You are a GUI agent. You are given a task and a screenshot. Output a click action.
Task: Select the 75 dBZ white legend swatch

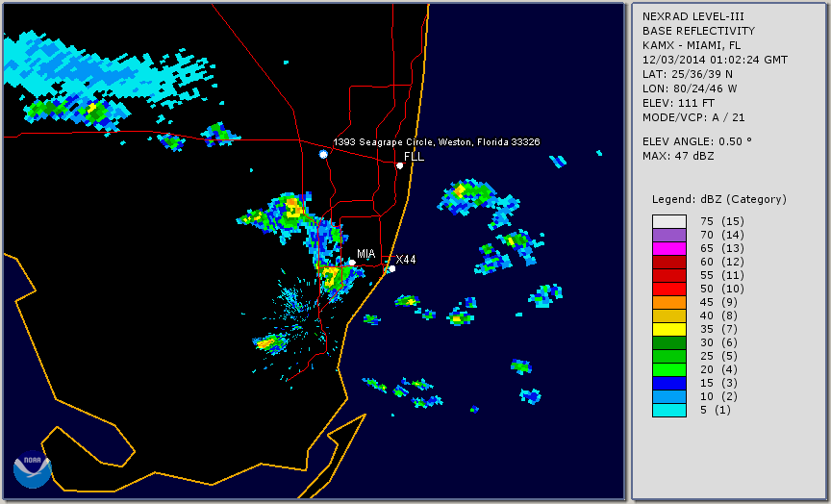669,221
